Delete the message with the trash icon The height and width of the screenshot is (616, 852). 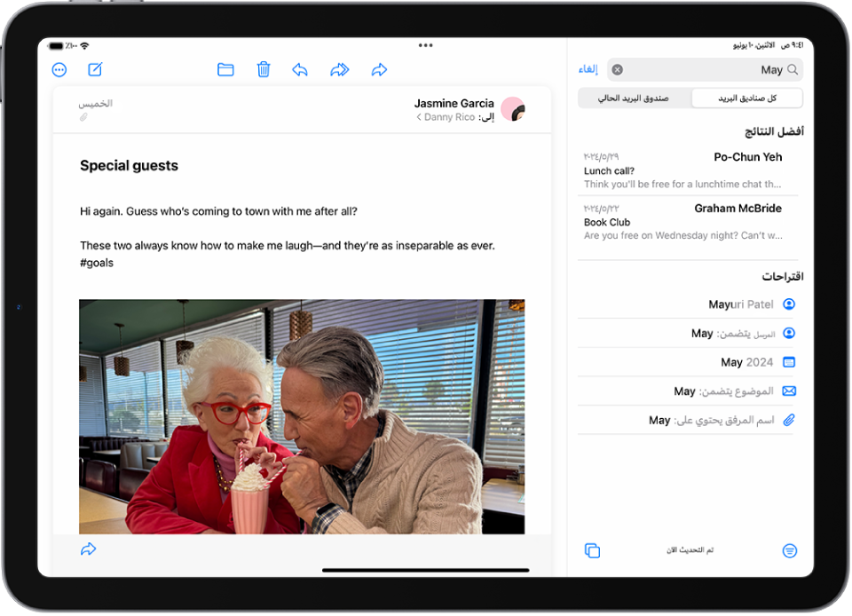coord(264,69)
